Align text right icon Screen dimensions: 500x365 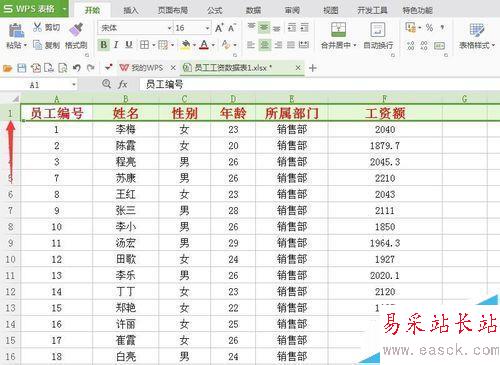[x=278, y=45]
